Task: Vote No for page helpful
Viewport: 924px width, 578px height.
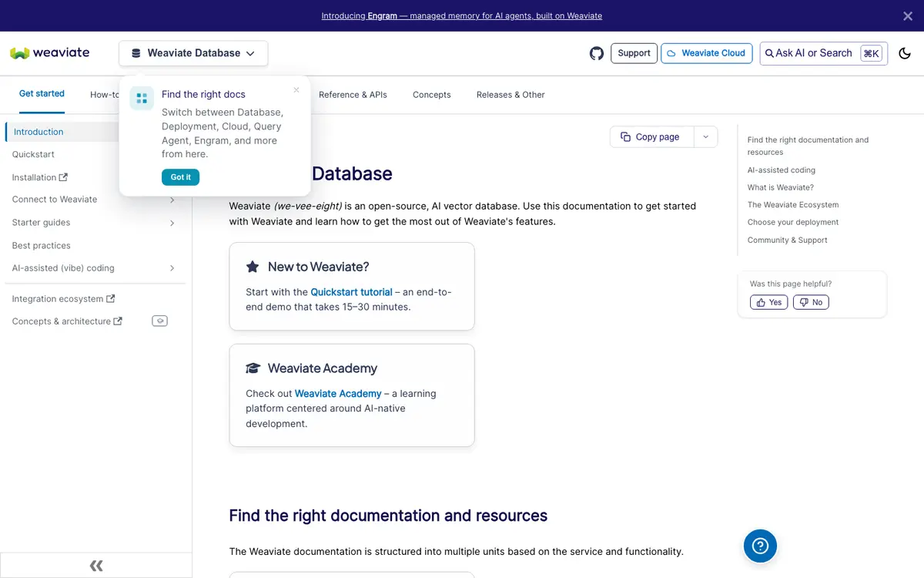Action: tap(811, 302)
